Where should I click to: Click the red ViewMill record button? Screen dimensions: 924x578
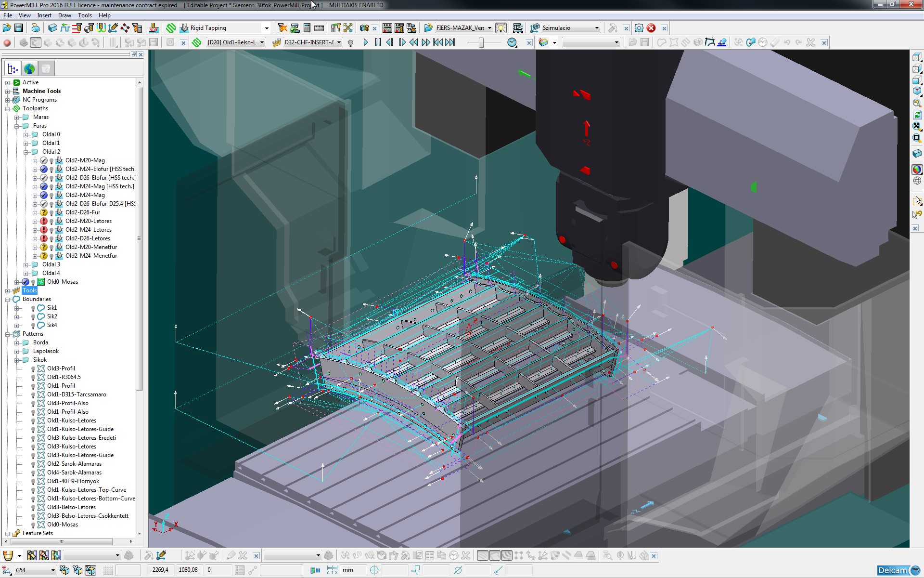tap(7, 42)
